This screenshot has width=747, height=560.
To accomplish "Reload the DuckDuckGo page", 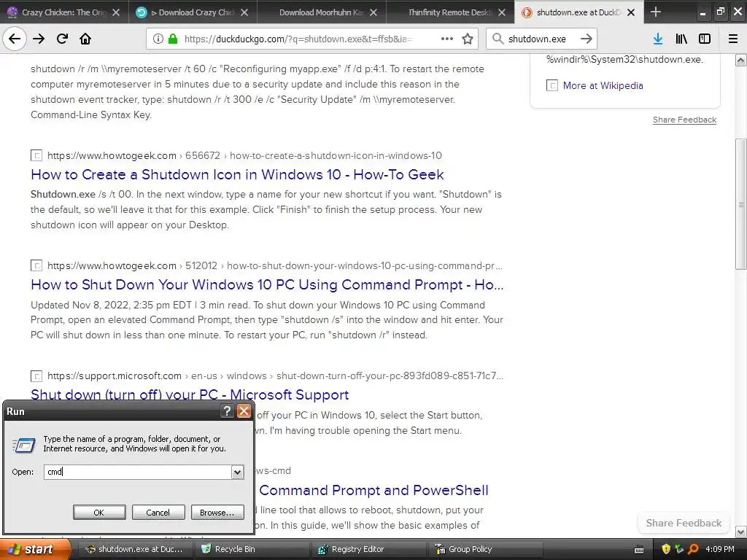I will tap(62, 39).
